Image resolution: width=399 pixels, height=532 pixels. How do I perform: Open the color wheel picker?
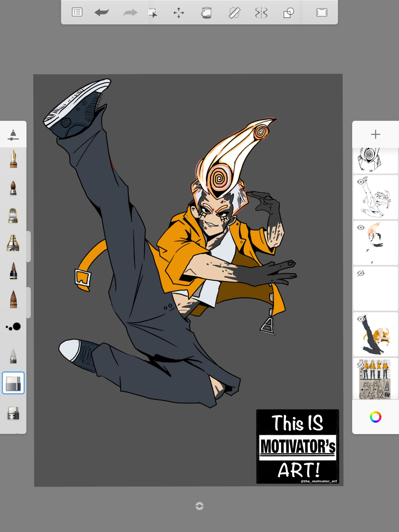click(375, 417)
